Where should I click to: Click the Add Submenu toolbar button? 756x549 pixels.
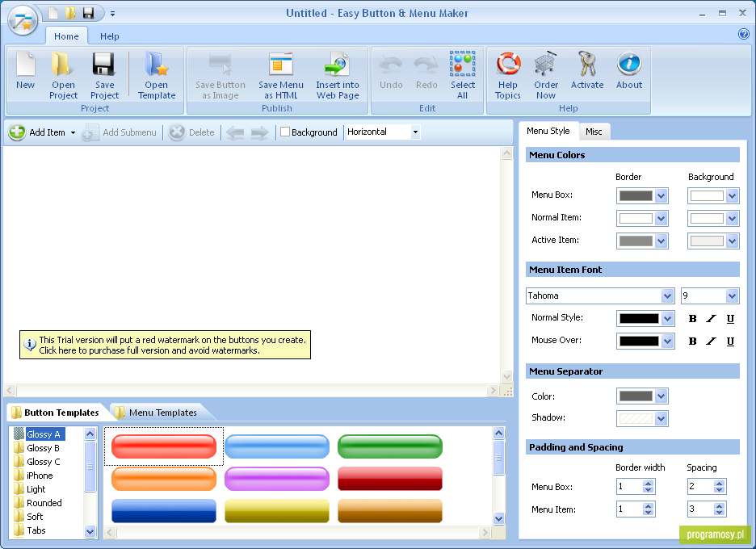click(119, 132)
